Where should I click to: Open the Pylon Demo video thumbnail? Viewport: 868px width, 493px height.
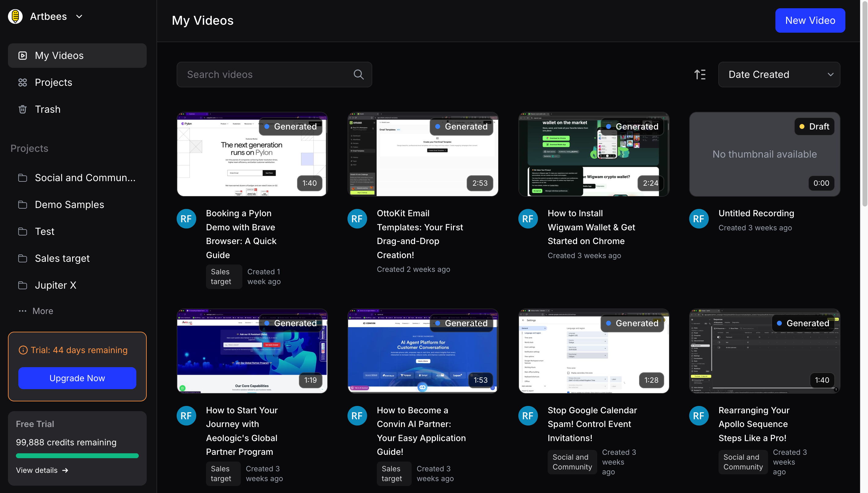tap(252, 154)
